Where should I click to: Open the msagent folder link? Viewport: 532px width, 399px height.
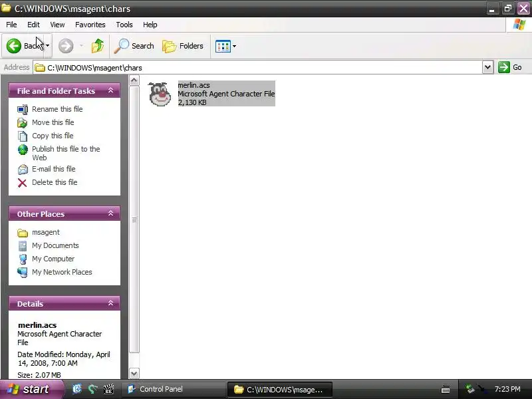pos(46,232)
